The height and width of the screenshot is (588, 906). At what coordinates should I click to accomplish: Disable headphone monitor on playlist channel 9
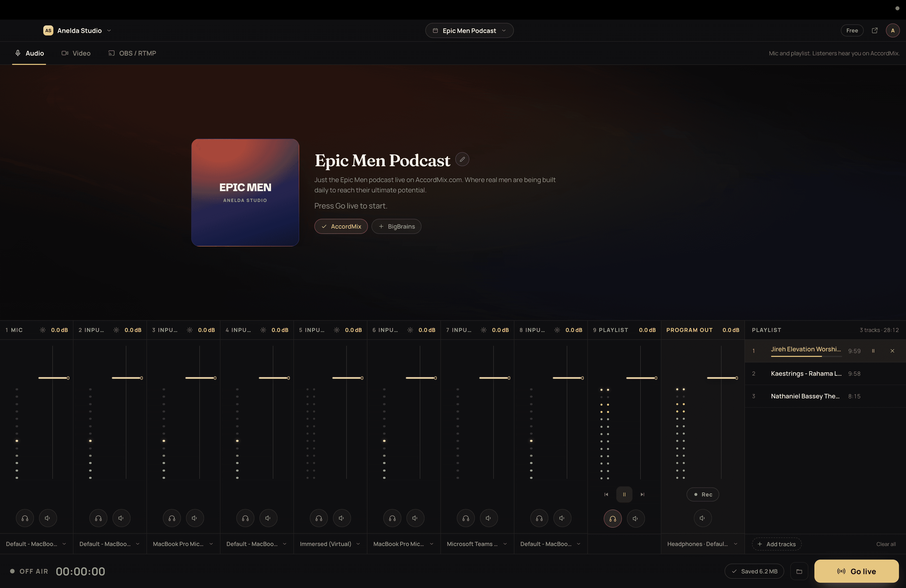[x=613, y=518]
